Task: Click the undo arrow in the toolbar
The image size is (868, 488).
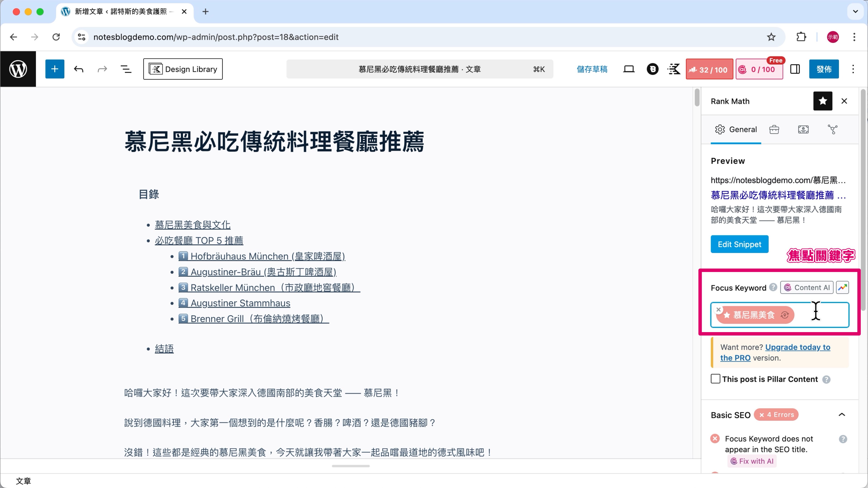Action: pyautogui.click(x=78, y=69)
